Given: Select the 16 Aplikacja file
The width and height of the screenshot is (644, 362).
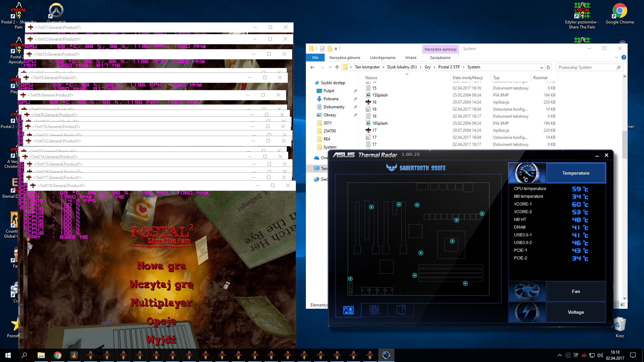Looking at the screenshot, I should pos(461,102).
